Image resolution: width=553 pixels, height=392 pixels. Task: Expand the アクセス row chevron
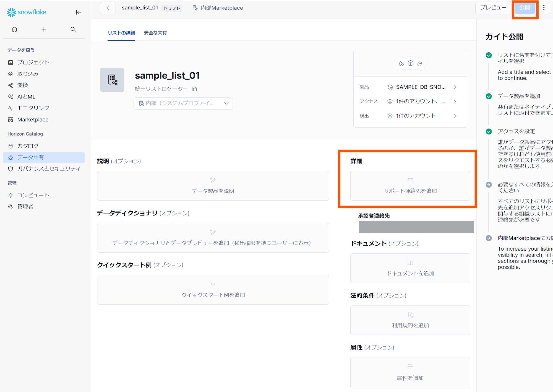pos(455,101)
